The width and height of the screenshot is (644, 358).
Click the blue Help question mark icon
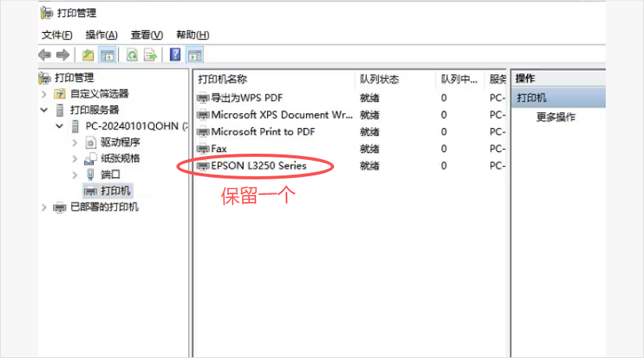[176, 55]
